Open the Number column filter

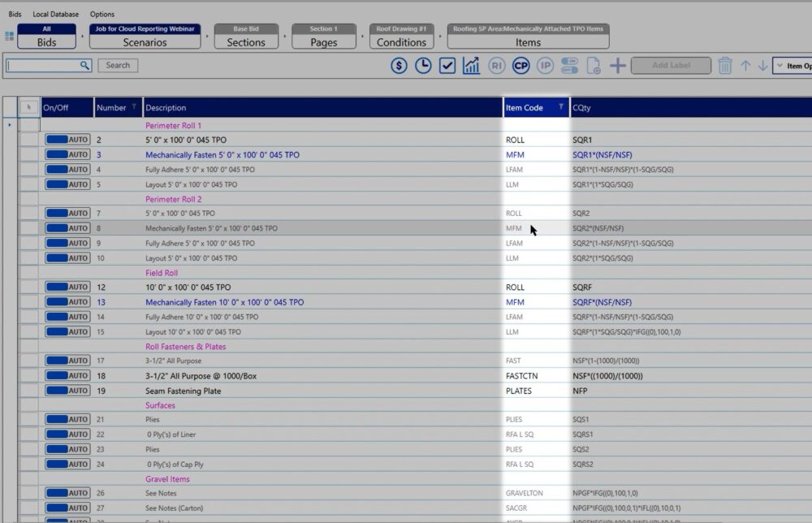coord(134,107)
